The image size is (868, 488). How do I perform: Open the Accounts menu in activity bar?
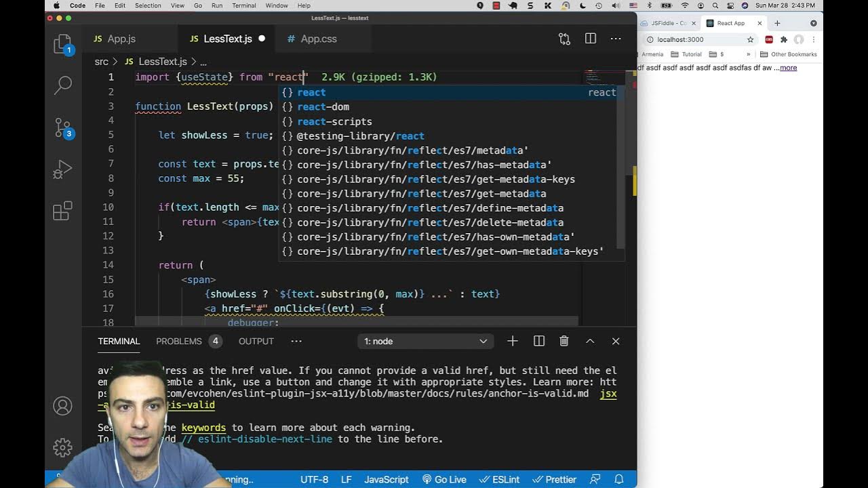pos(62,406)
